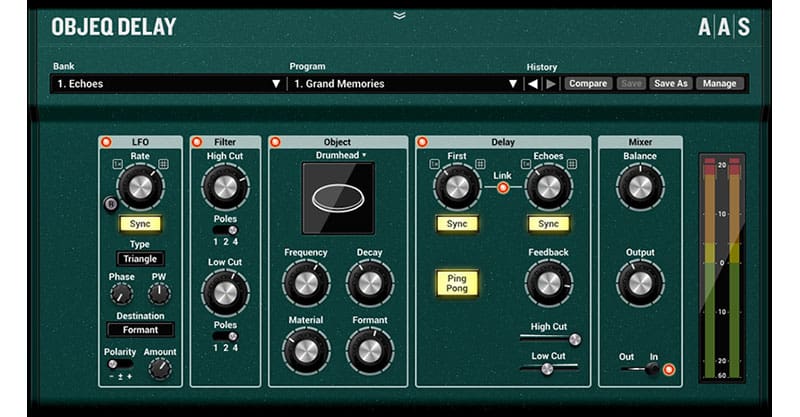Click the LFO PW knob
Screen dimensions: 800x417
pyautogui.click(x=159, y=294)
